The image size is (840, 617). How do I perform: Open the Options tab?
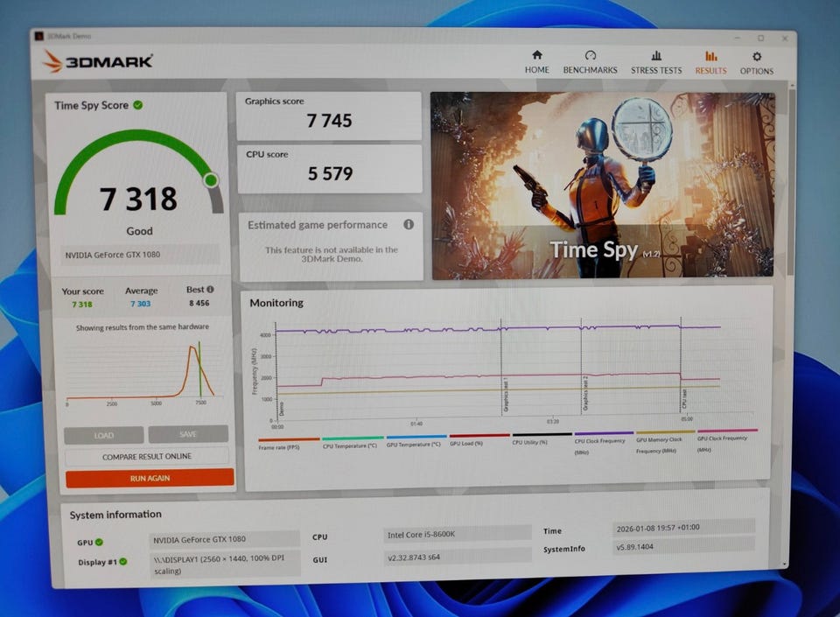coord(756,64)
